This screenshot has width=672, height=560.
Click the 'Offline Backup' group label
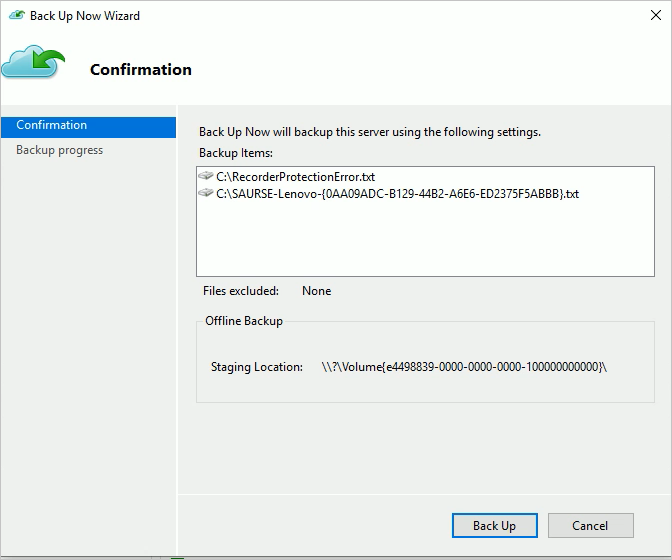tap(244, 321)
